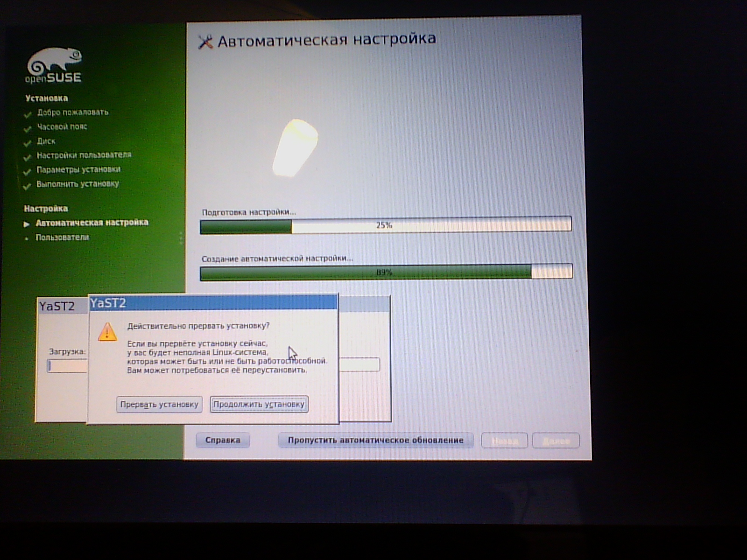Select the Выполнить установку step

pos(78,184)
